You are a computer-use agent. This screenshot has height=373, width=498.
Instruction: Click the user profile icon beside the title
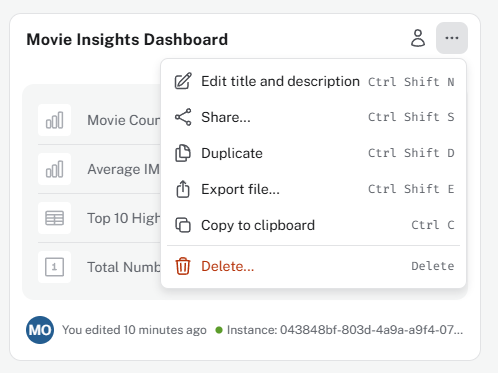click(418, 38)
